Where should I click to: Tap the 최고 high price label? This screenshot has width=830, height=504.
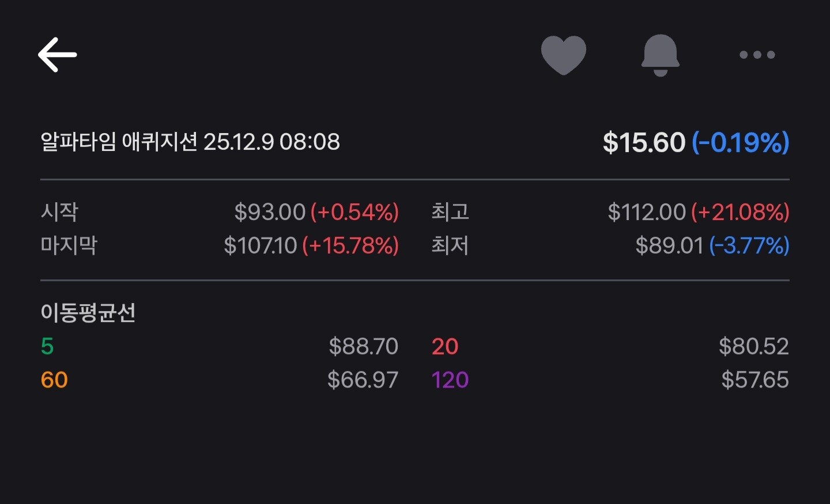450,212
